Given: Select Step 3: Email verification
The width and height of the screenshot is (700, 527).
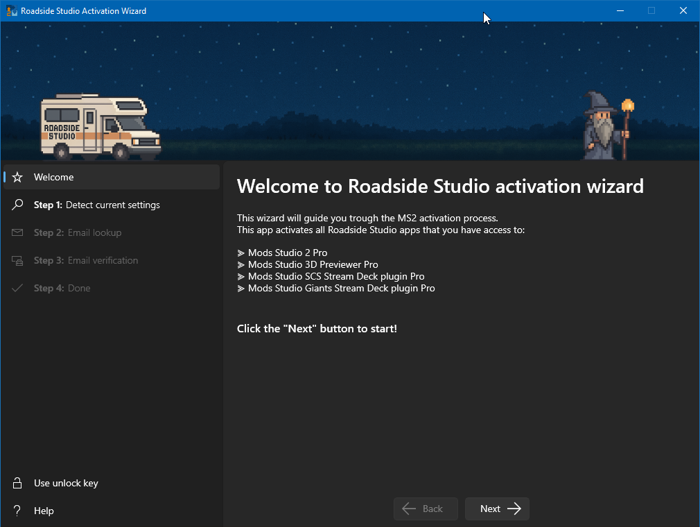Looking at the screenshot, I should coord(86,261).
